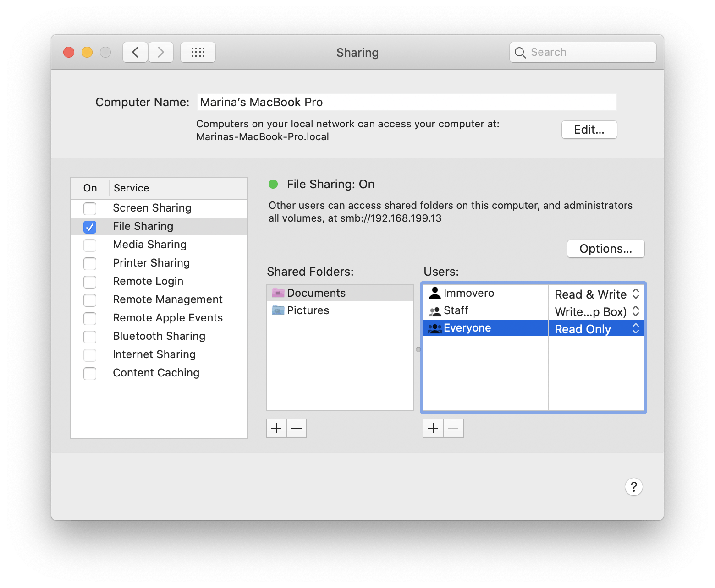Image resolution: width=715 pixels, height=588 pixels.
Task: Open Immovero's Read & Write permission dropdown
Action: [x=635, y=294]
